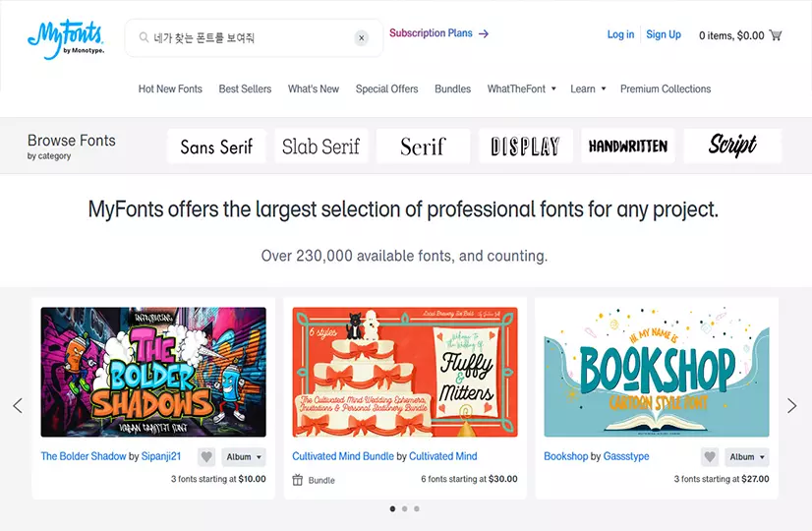Browse the Script category
The width and height of the screenshot is (812, 531).
732,147
